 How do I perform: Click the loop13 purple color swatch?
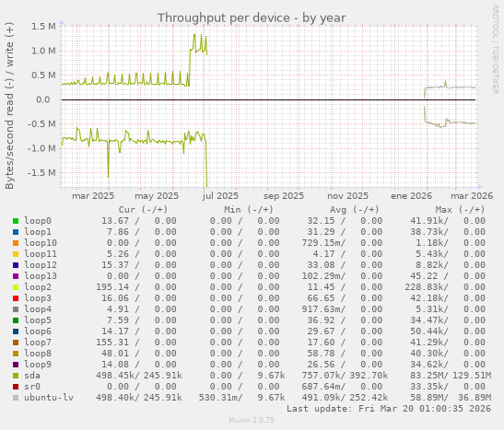coord(16,276)
